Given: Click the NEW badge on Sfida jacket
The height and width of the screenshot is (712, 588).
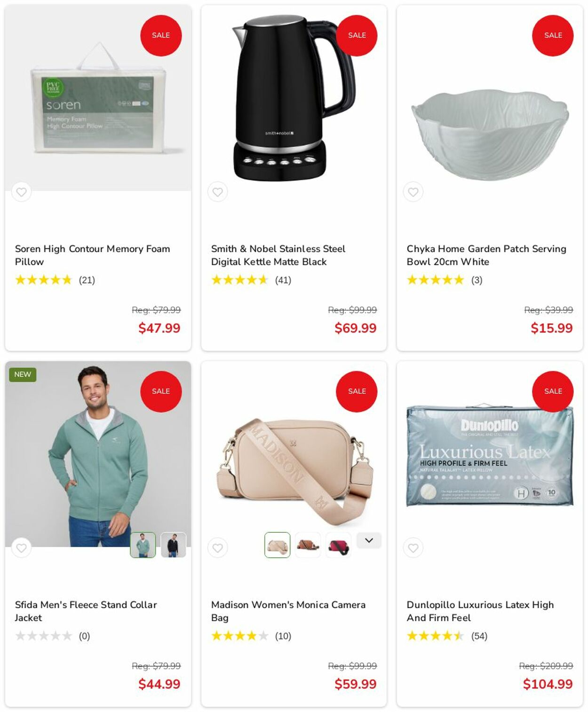Looking at the screenshot, I should [23, 374].
